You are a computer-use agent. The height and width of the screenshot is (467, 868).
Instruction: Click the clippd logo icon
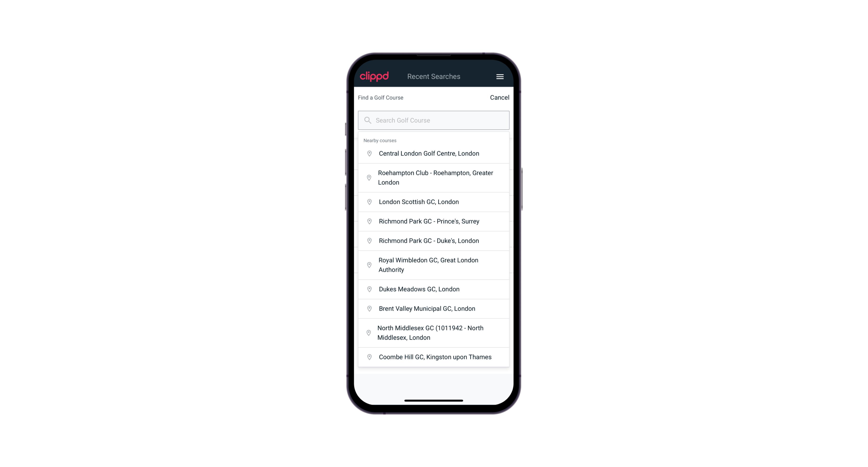[374, 76]
